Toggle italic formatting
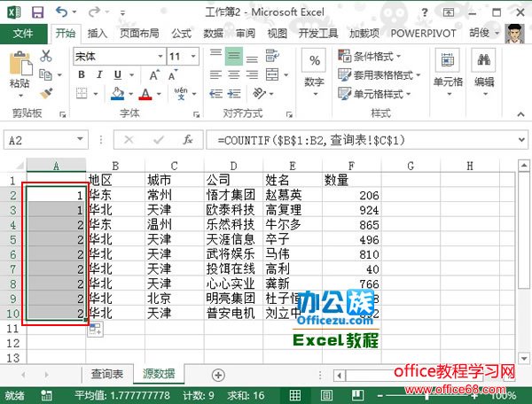Viewport: 532px width, 404px height. click(99, 74)
